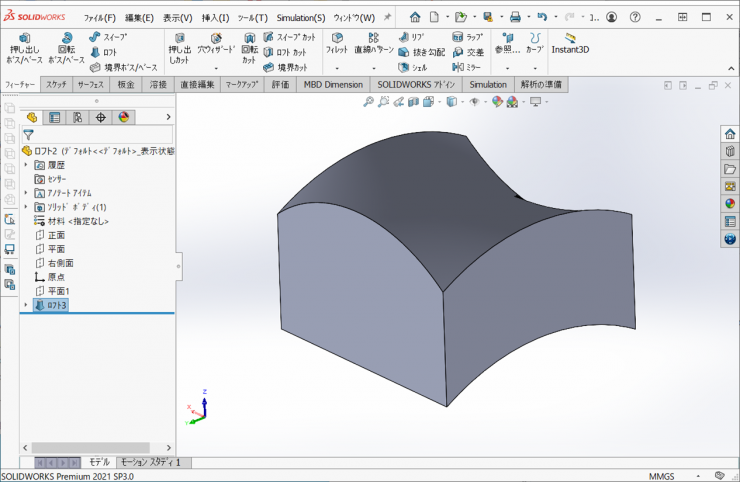Screen dimensions: 740x482
Task: Switch to the モーション スタディ 1 tab
Action: [x=150, y=462]
